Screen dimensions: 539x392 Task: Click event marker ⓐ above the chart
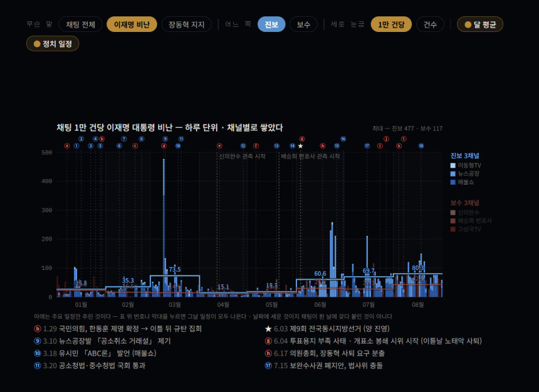pos(67,146)
